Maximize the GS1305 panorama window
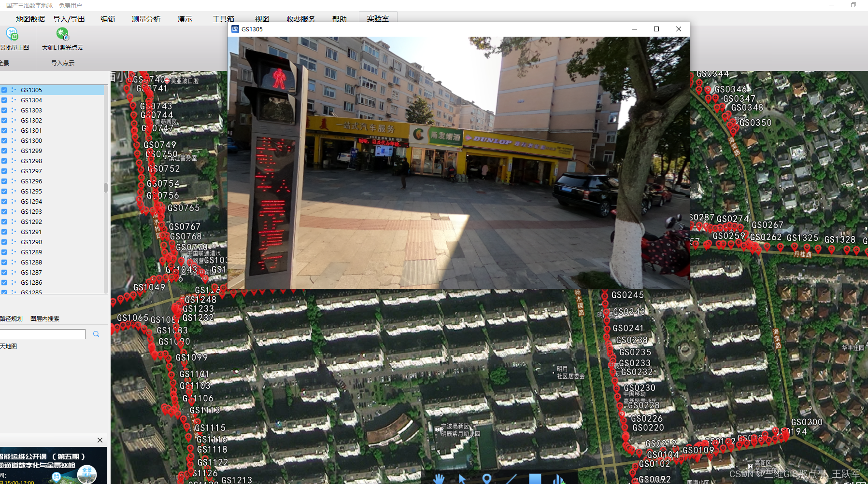This screenshot has height=484, width=868. click(656, 29)
